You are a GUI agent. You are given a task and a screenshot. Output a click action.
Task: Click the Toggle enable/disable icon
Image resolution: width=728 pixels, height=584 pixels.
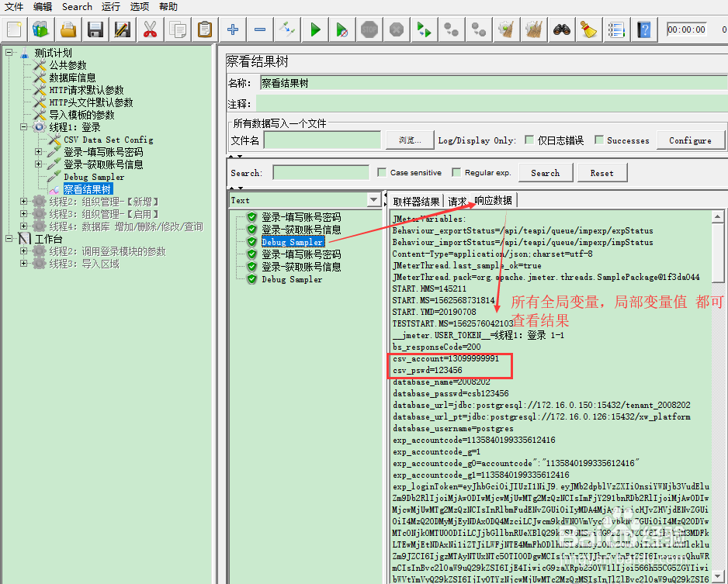(287, 29)
